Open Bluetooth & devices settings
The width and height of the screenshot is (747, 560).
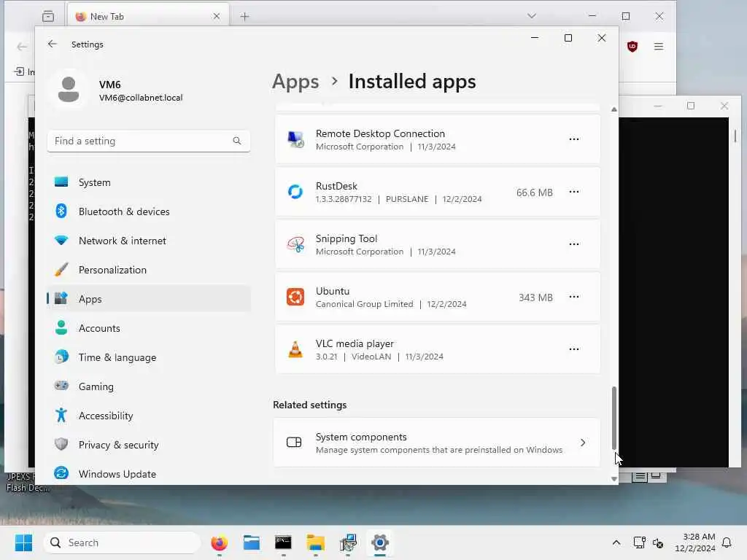coord(149,211)
